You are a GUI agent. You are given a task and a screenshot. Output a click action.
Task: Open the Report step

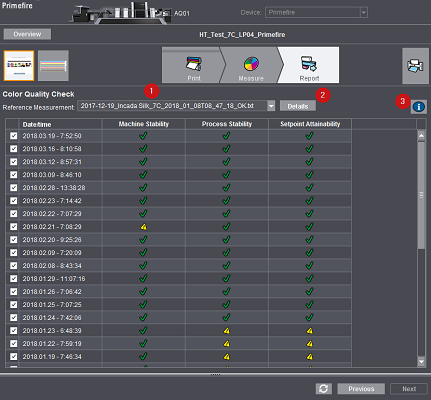(309, 65)
